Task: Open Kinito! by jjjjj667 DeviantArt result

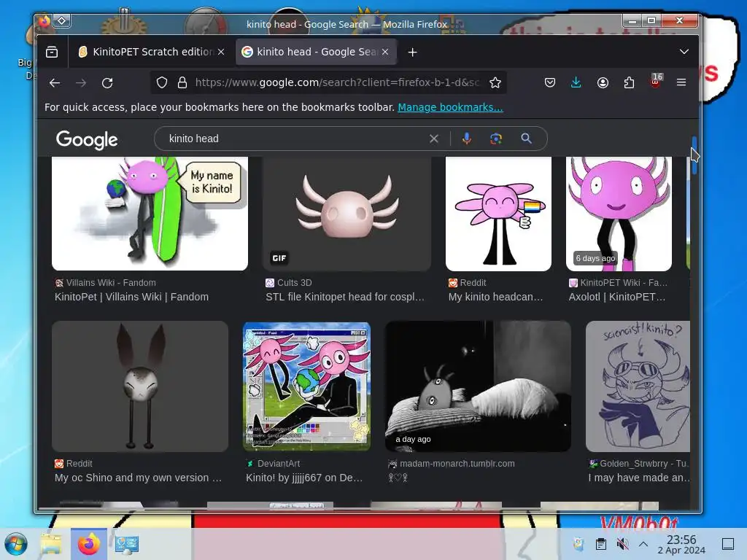Action: pyautogui.click(x=304, y=478)
